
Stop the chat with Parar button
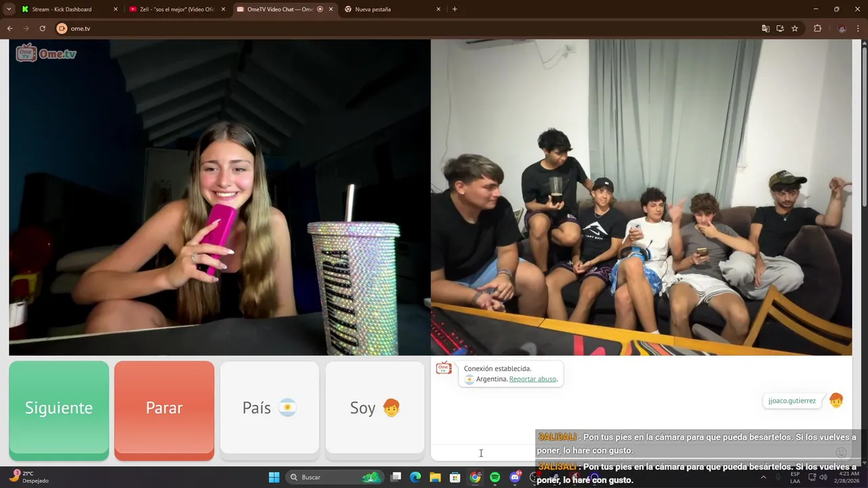(164, 410)
